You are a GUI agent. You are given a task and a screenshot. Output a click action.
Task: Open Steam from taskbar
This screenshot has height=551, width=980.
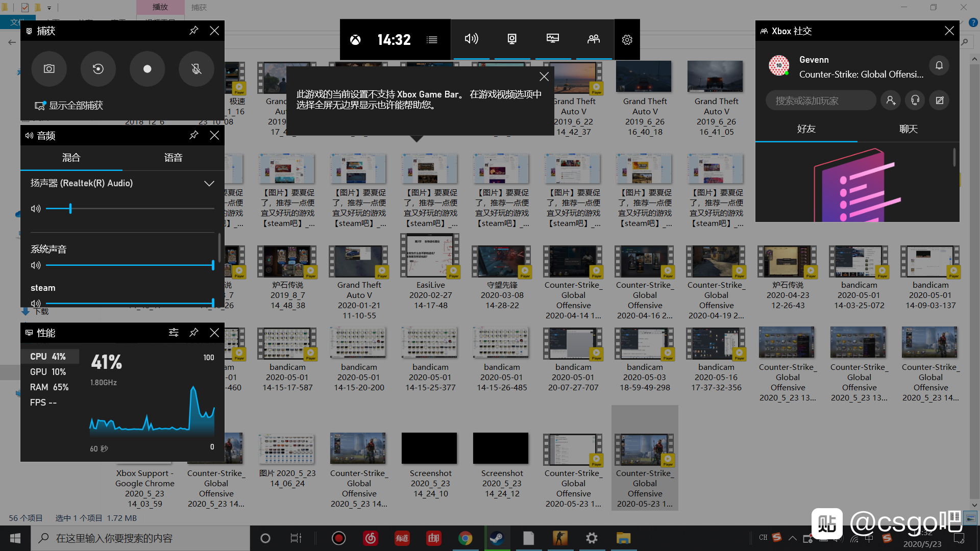pyautogui.click(x=497, y=538)
